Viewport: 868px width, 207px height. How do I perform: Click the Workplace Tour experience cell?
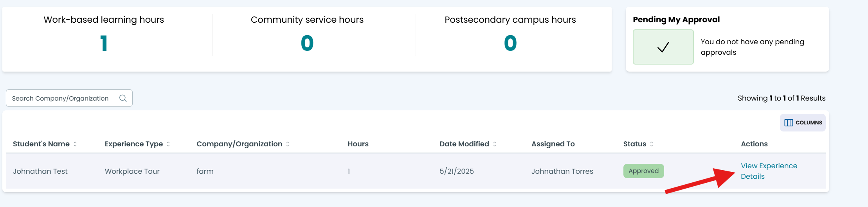pyautogui.click(x=132, y=171)
